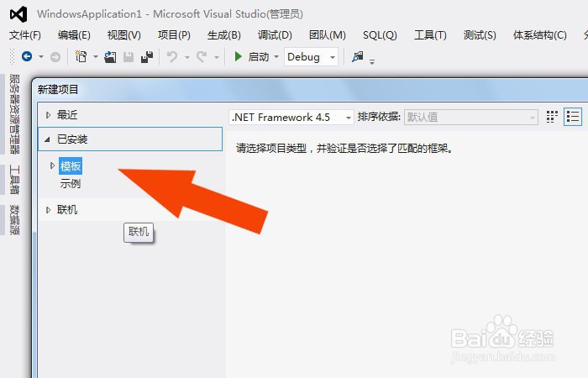Viewport: 588px width, 378px height.
Task: Switch to small icons grid view
Action: tap(552, 117)
